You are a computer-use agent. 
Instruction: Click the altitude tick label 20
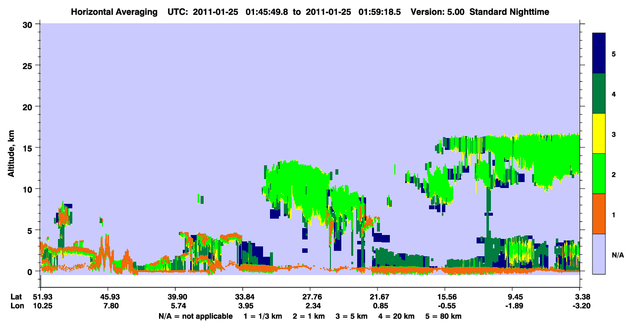[28, 106]
